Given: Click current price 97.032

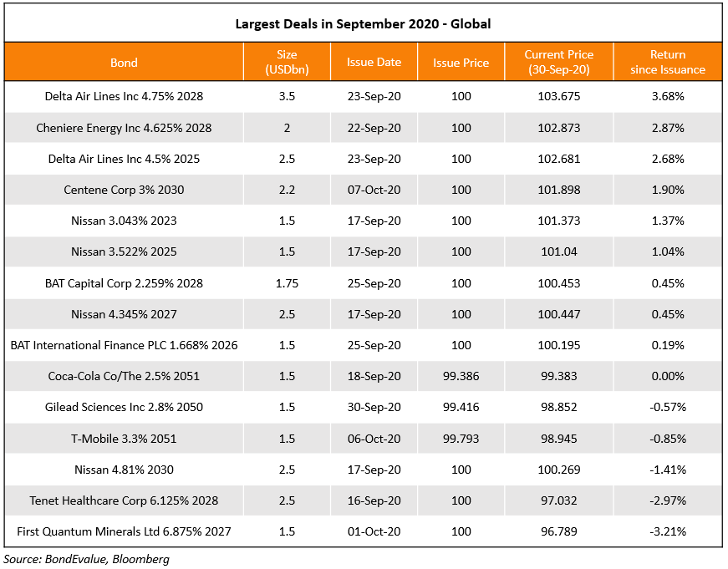Looking at the screenshot, I should (559, 500).
